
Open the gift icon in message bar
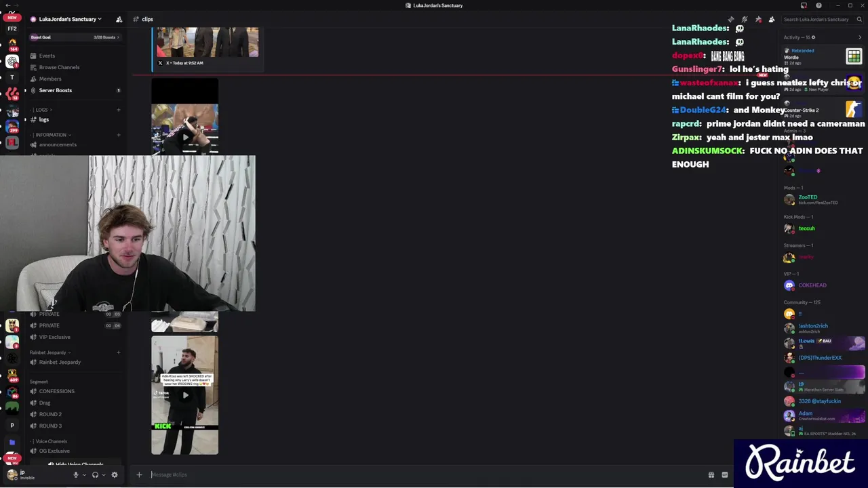711,474
